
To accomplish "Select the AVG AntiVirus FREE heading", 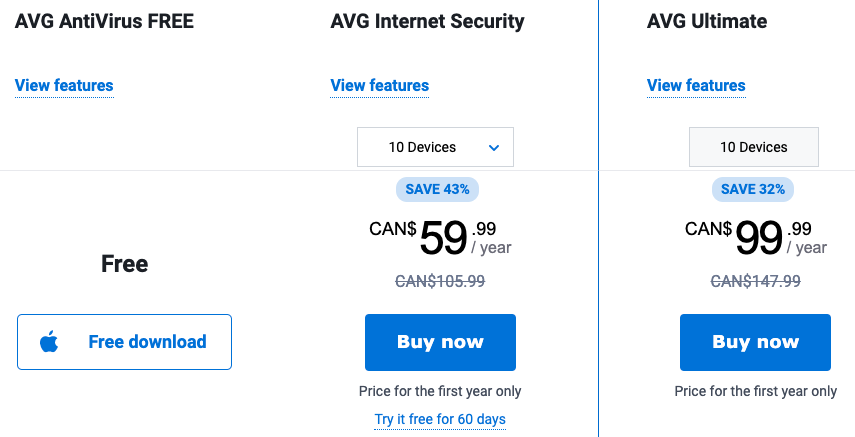I will pos(105,21).
